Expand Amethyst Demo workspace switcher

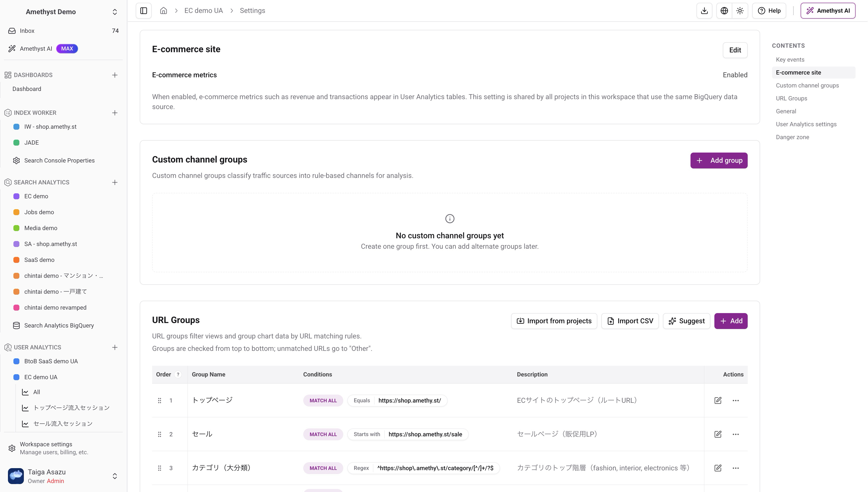pos(115,12)
